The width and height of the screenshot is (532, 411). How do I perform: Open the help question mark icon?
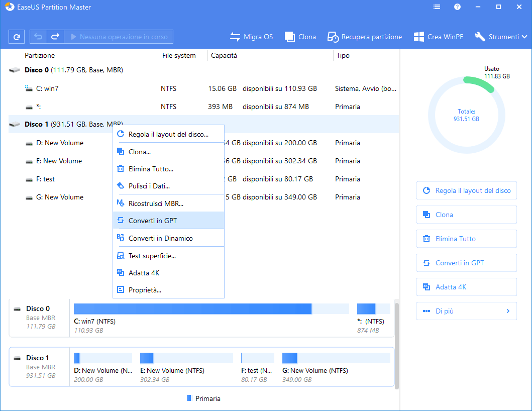457,7
